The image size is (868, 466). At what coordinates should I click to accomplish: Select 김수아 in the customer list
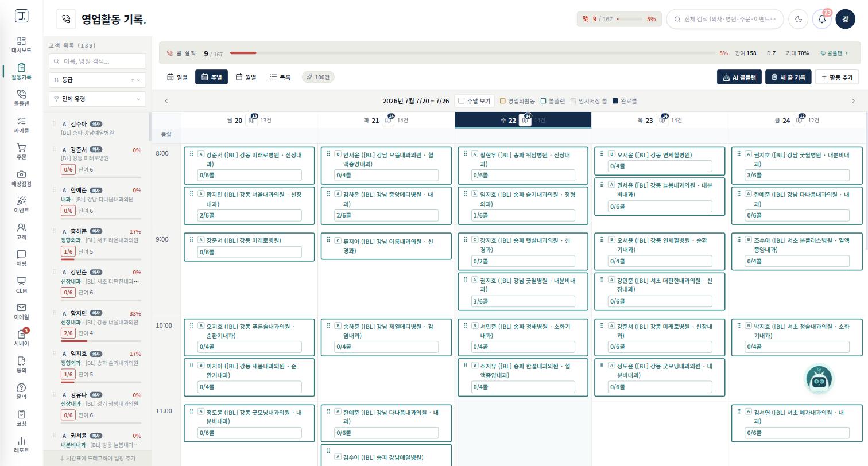97,128
